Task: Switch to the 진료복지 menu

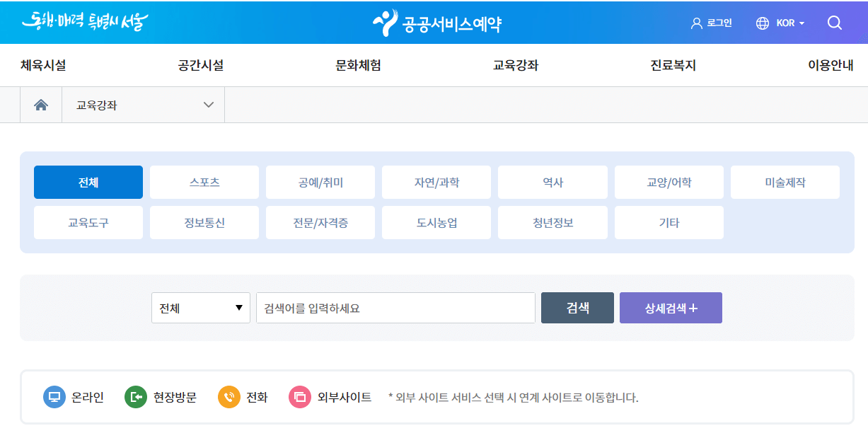Action: tap(673, 64)
